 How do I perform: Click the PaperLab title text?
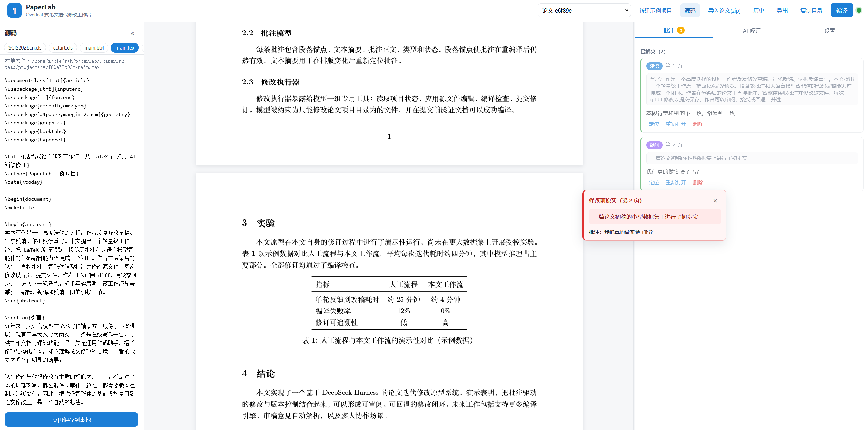41,7
